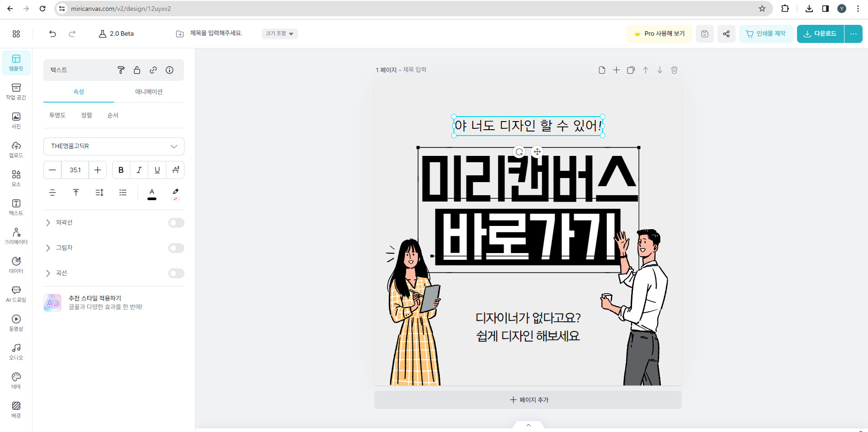Move page down with arrow icon
Image resolution: width=868 pixels, height=432 pixels.
pos(660,70)
